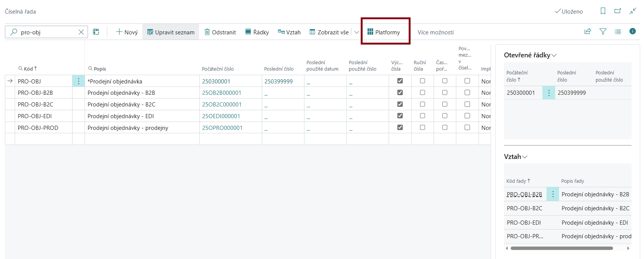
Task: Open starting number link 250300001
Action: coord(216,81)
